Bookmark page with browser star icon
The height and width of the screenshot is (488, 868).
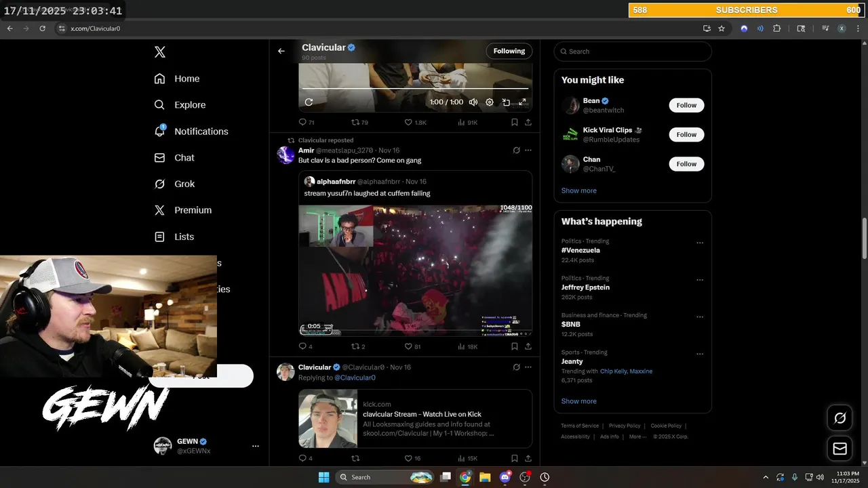[x=722, y=28]
